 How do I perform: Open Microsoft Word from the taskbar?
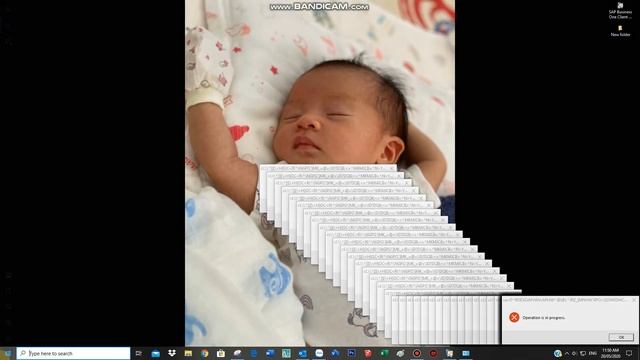270,353
